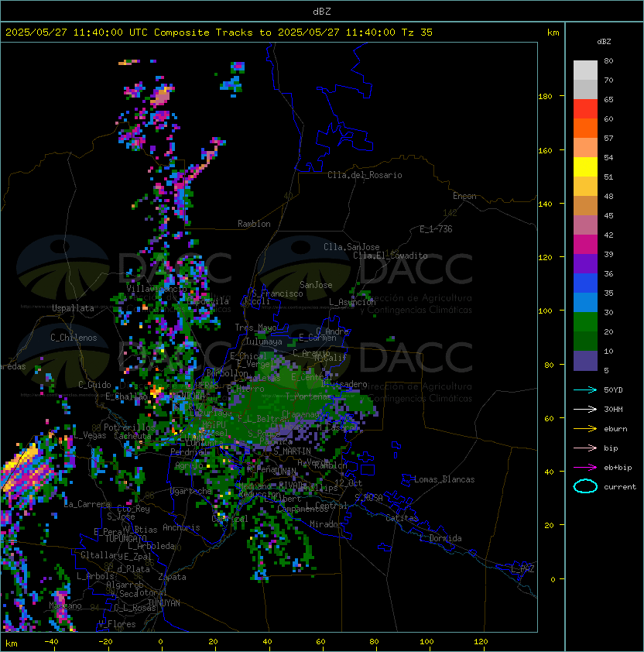This screenshot has width=644, height=652.
Task: Click the 'La_Carrera' place label
Action: [x=87, y=504]
